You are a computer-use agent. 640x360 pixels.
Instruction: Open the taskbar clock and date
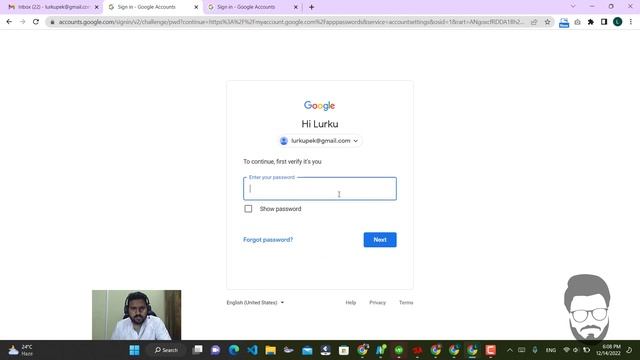tap(609, 350)
